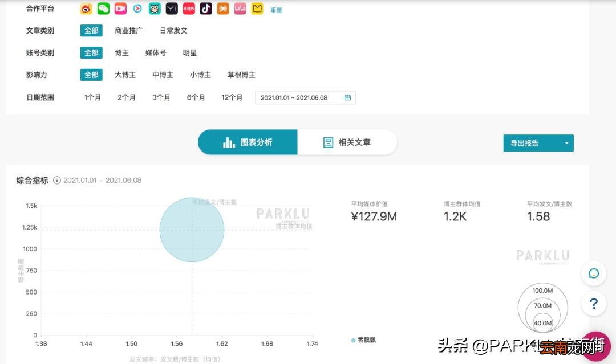This screenshot has width=616, height=364.
Task: Click the info icon beside 综合指标
Action: [57, 181]
